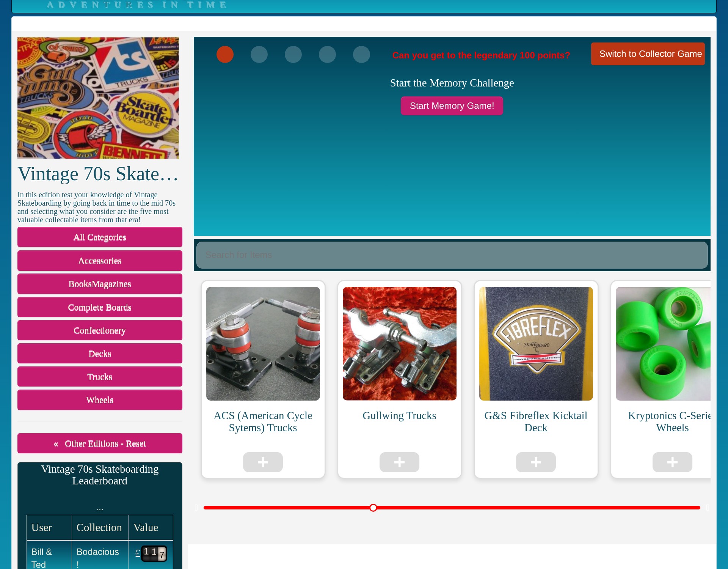728x569 pixels.
Task: Click G&S Fibreflex Kicktail Deck title
Action: (536, 421)
